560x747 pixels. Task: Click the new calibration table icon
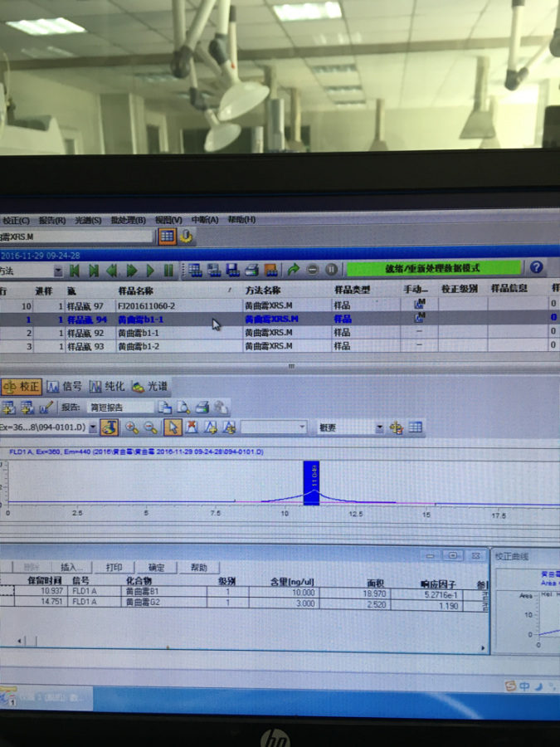pos(8,408)
